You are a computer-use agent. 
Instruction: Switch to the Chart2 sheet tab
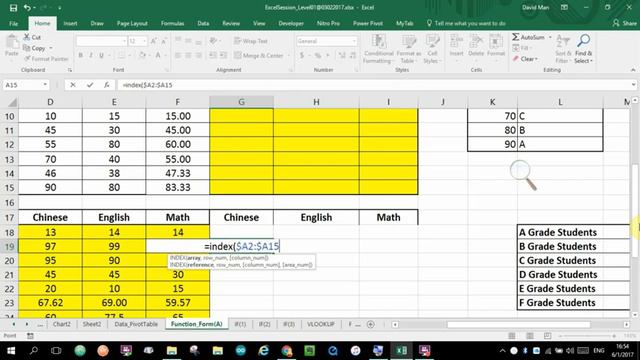click(62, 324)
